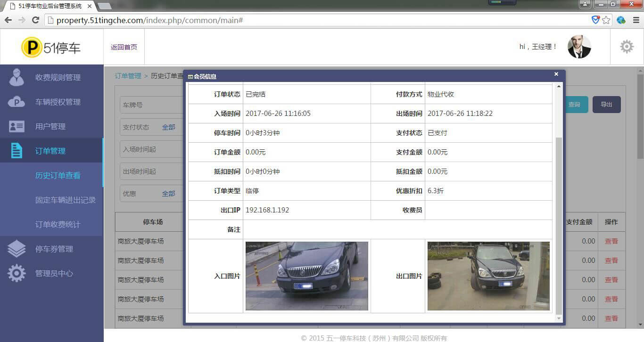
Task: Click the 51停车 logo icon
Action: pyautogui.click(x=32, y=47)
